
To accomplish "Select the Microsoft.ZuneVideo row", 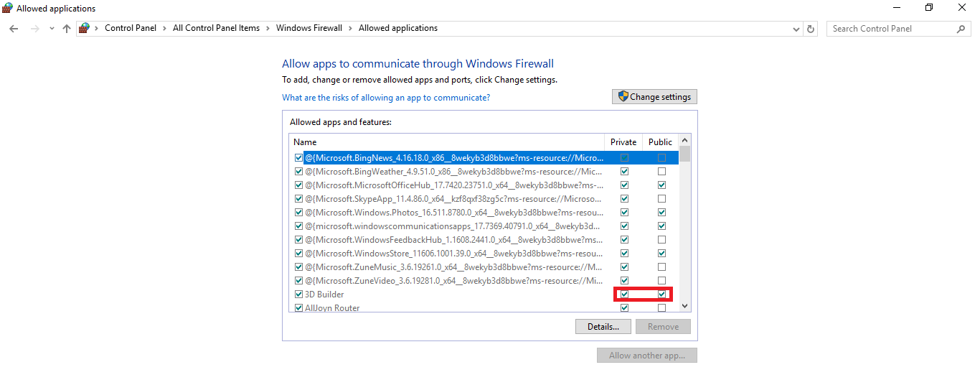I will click(x=484, y=281).
